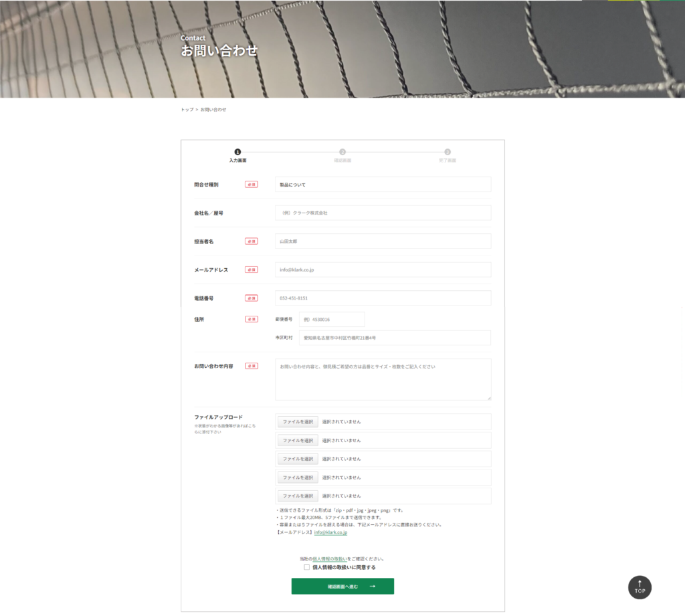Click into the メールアドレス field
685x616 pixels.
coord(383,270)
